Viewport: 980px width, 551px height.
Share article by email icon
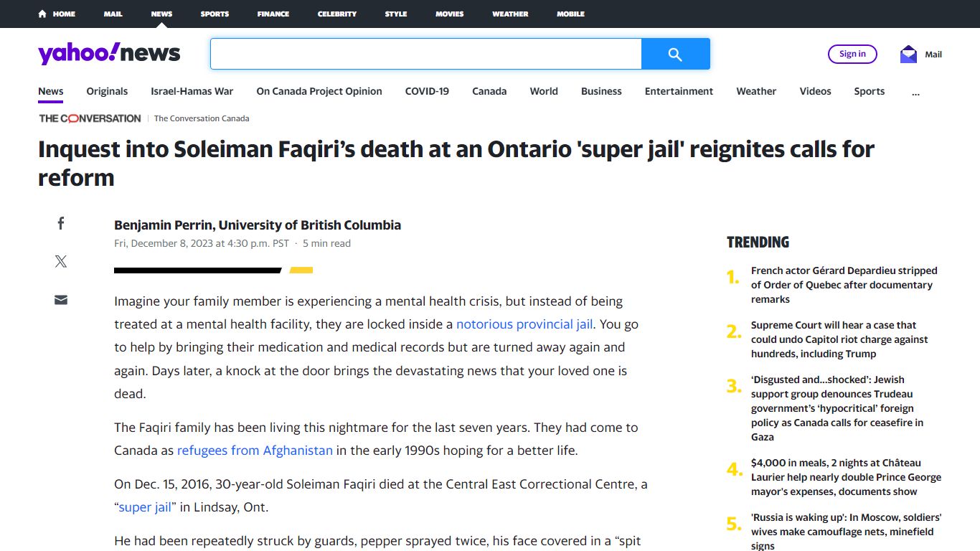click(61, 300)
